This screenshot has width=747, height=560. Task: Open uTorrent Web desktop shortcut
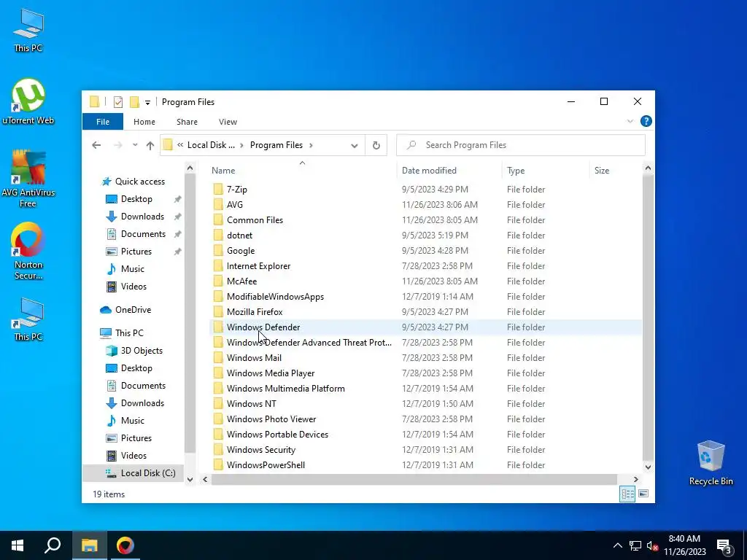[x=28, y=101]
